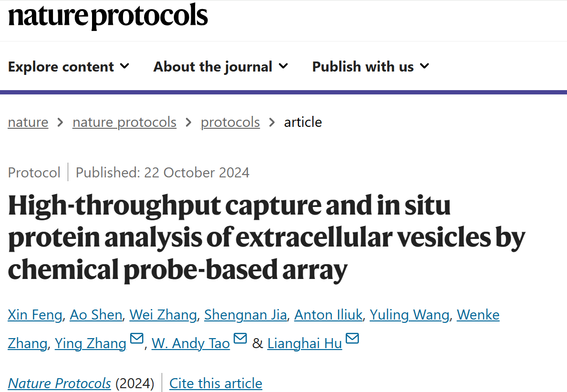Viewport: 567px width, 392px height.
Task: Click mail icon after Lianghai Hu
Action: point(352,339)
